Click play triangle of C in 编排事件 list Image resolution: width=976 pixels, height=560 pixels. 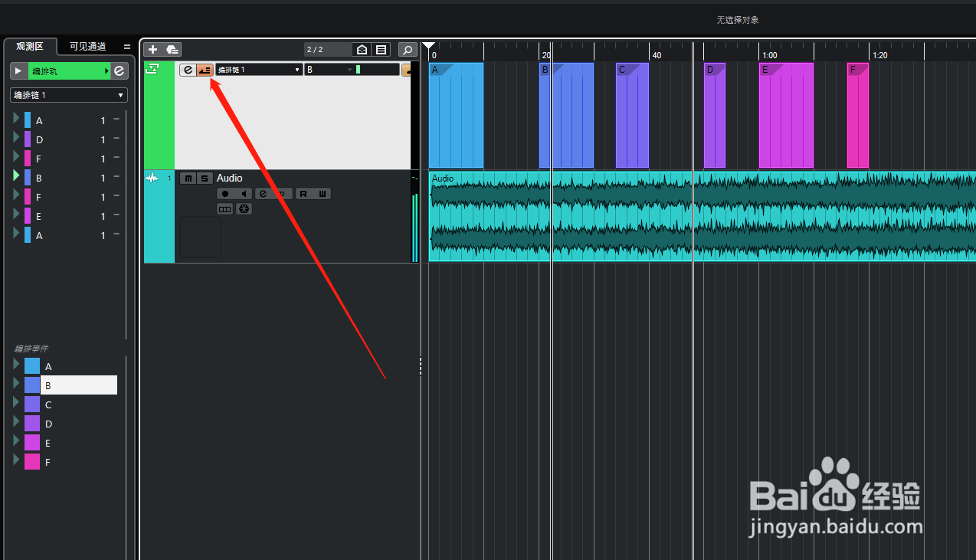point(16,401)
